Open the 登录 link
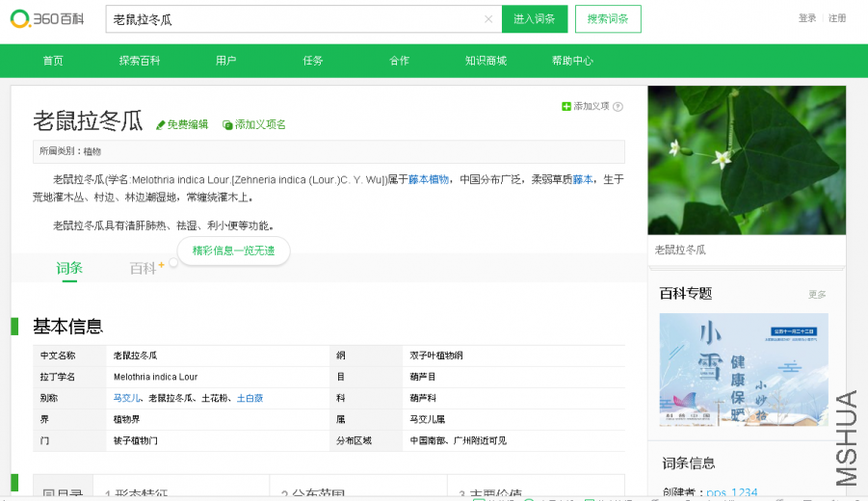 (x=807, y=18)
